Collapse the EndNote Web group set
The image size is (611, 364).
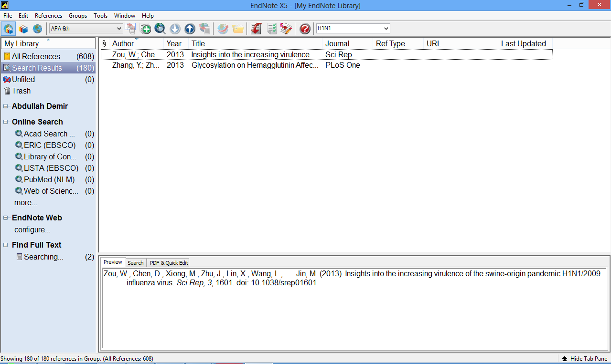(6, 218)
